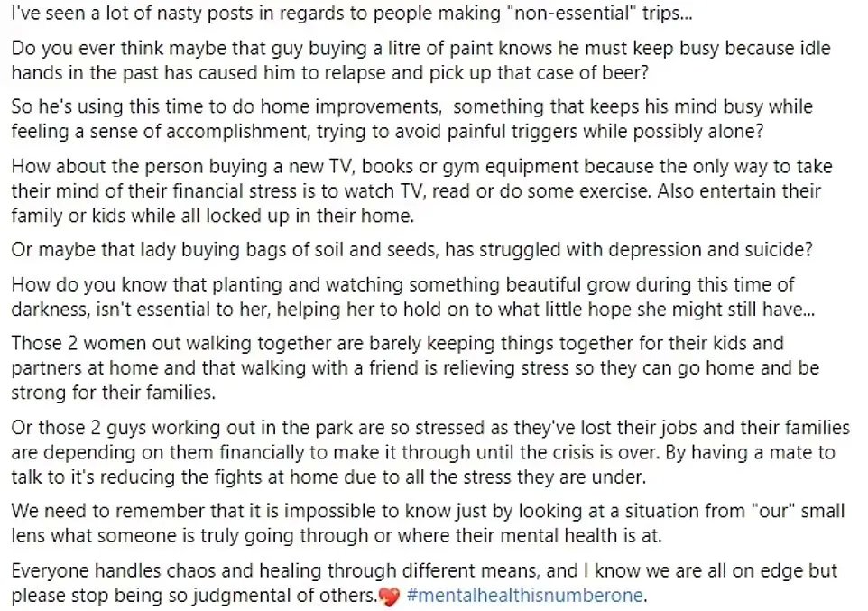
Task: Click the paragraph about planting something beautiful
Action: [x=413, y=296]
